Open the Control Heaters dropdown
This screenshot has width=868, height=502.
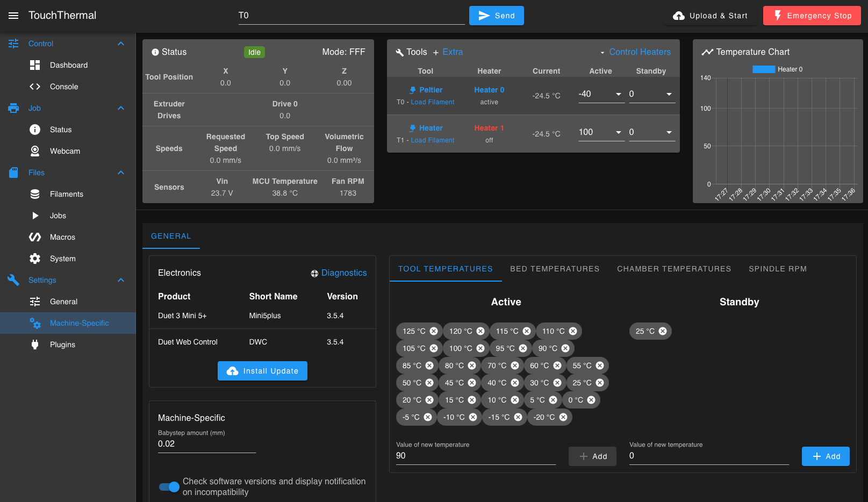635,52
